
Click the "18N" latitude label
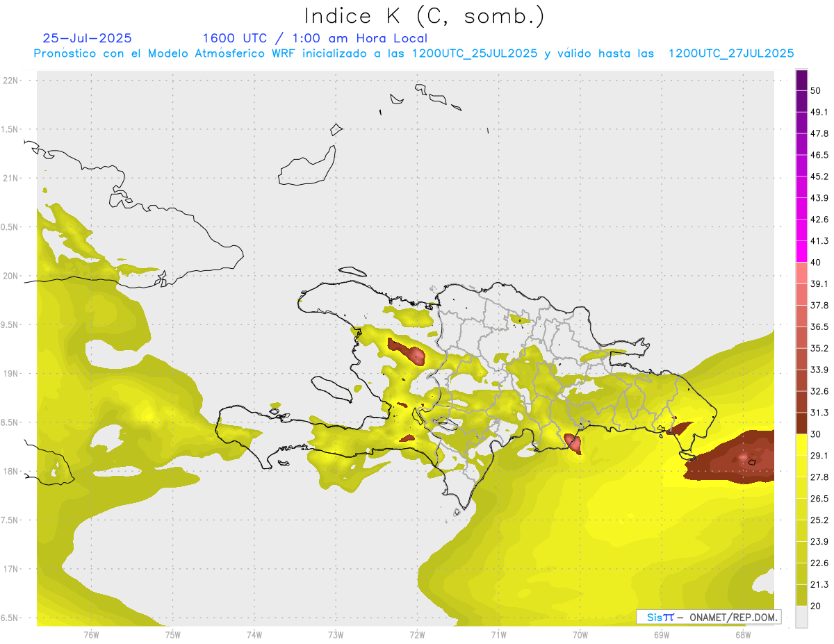[x=11, y=472]
